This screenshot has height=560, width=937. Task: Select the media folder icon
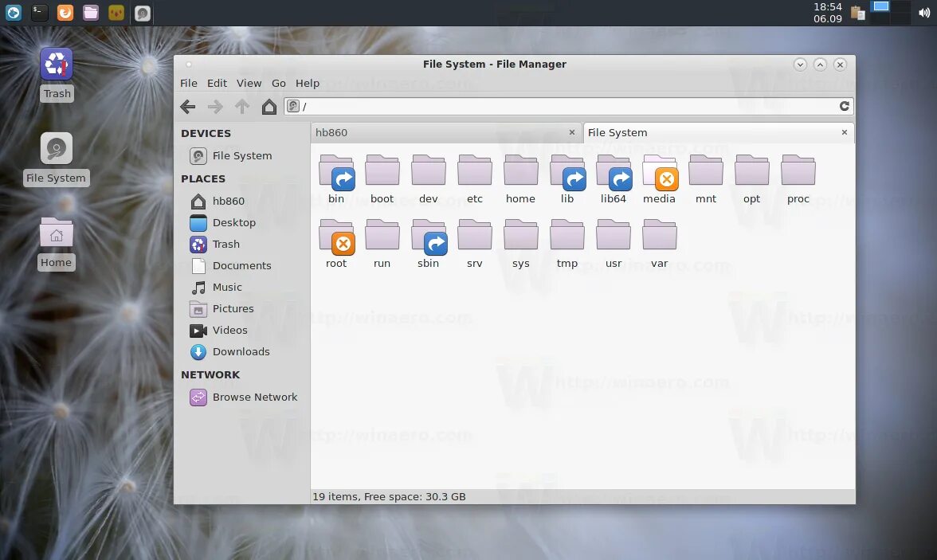(660, 172)
